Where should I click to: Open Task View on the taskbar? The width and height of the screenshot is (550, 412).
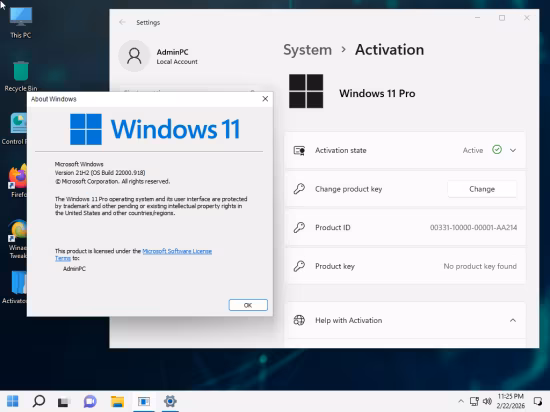click(x=64, y=401)
